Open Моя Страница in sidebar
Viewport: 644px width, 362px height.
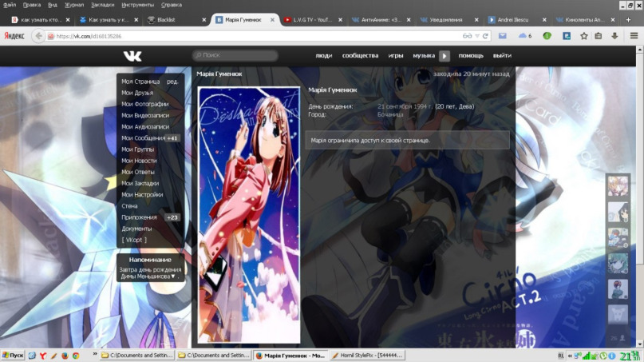[x=140, y=82]
